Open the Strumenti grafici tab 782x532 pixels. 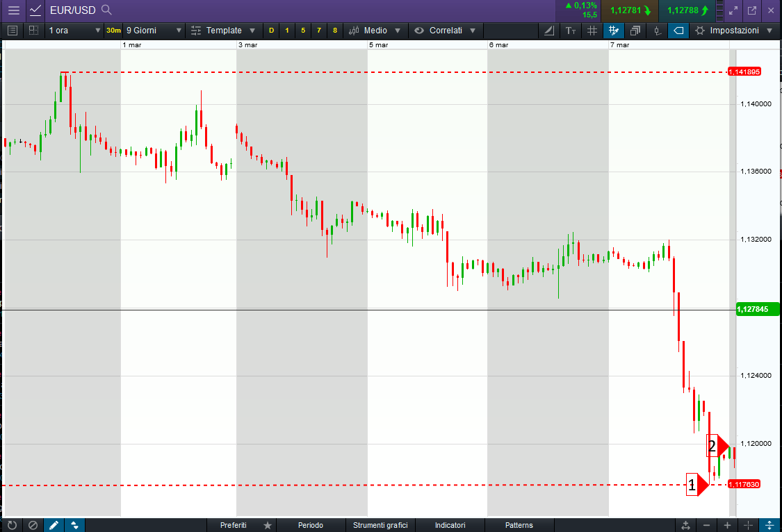pos(380,525)
